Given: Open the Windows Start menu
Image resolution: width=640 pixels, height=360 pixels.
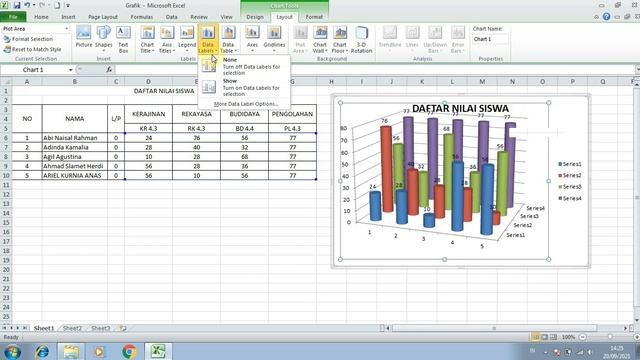Looking at the screenshot, I should [13, 351].
